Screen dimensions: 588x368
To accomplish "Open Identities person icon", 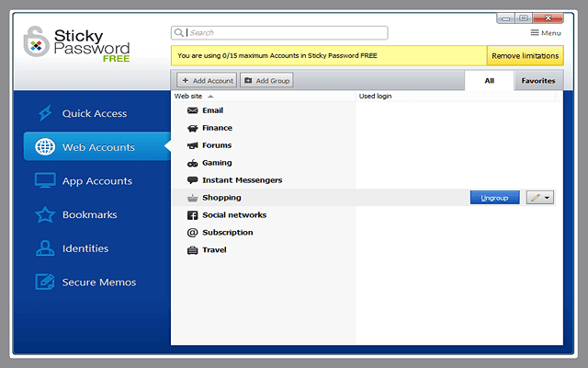I will pyautogui.click(x=45, y=248).
